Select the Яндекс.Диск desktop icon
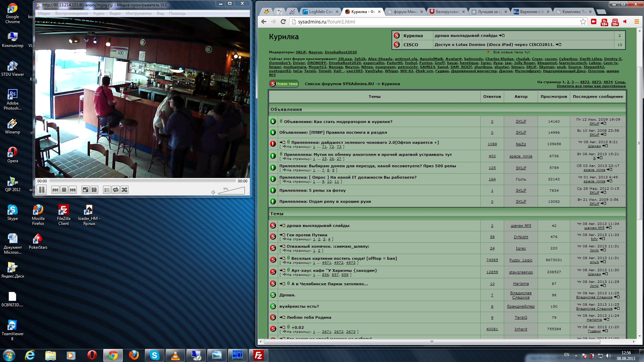Viewport: 644px width, 362px height. (x=12, y=270)
